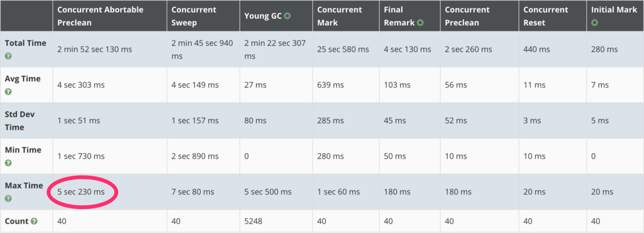Click the Young GC count 5248 cell
The height and width of the screenshot is (233, 644).
pyautogui.click(x=277, y=221)
